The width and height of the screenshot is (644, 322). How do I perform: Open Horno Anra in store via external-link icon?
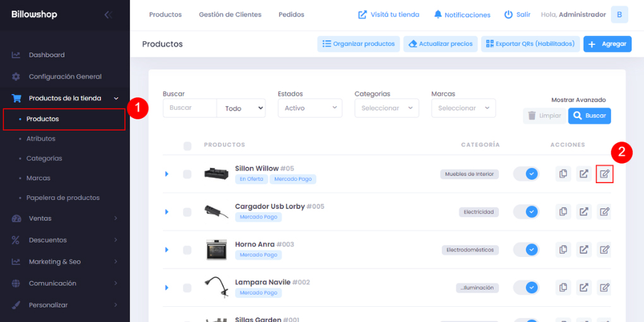coord(583,249)
